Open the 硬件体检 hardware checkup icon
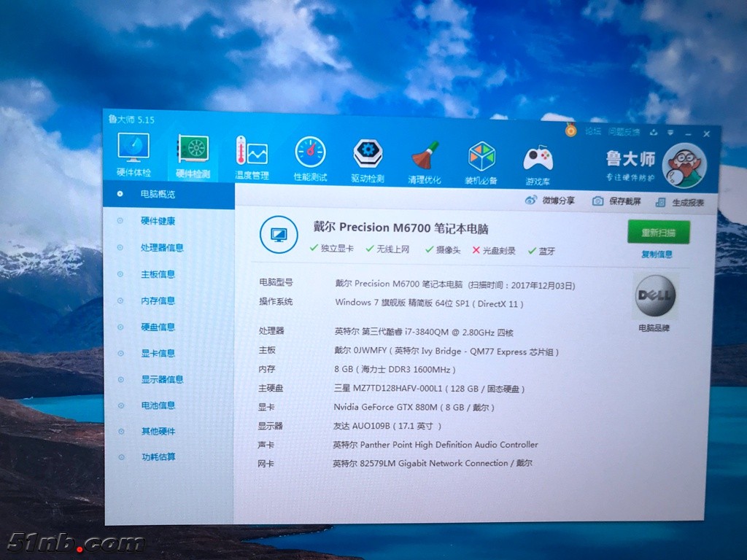This screenshot has height=560, width=747. pyautogui.click(x=134, y=155)
